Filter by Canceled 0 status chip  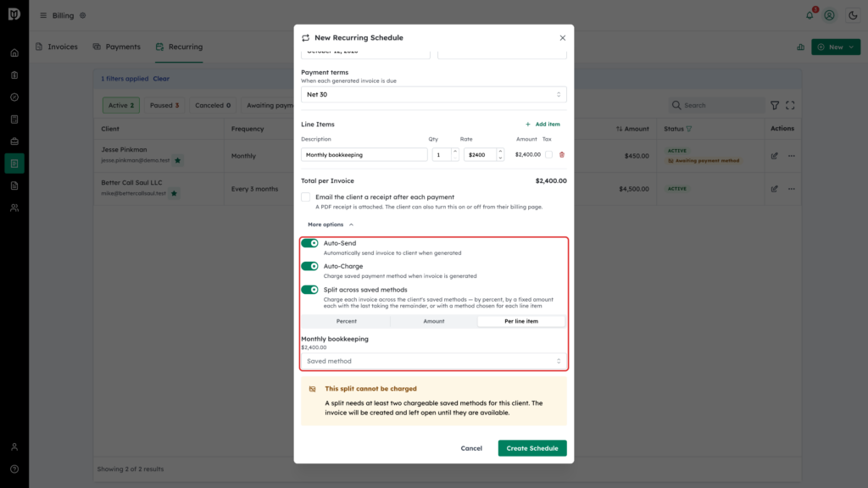point(213,105)
